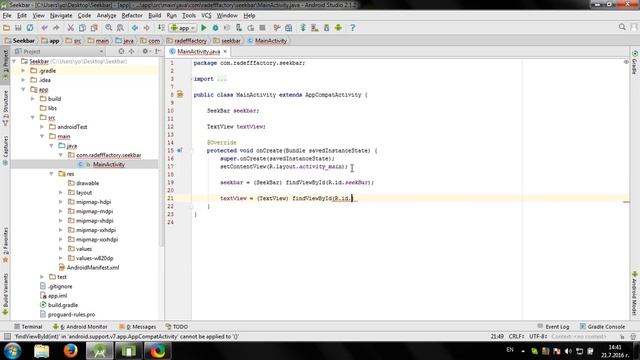Click the Paste toolbar icon

[94, 28]
